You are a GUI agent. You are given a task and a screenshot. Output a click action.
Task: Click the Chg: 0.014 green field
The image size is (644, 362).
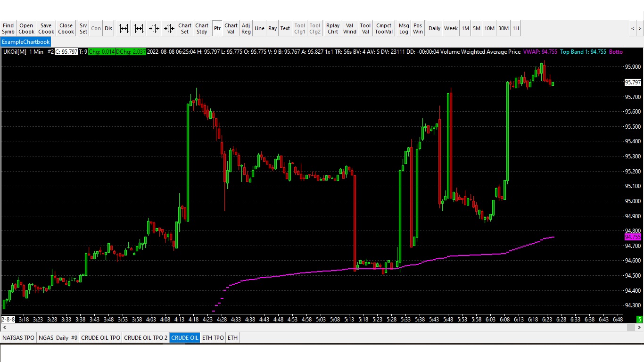tap(101, 52)
